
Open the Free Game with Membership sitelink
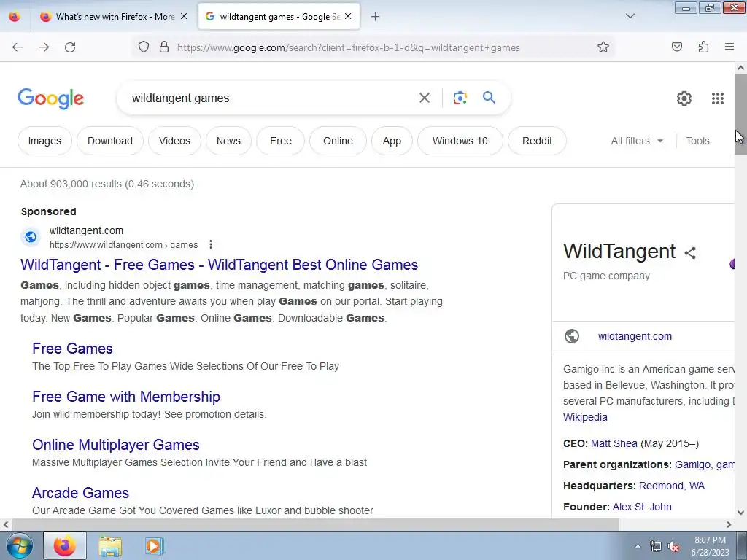[126, 397]
